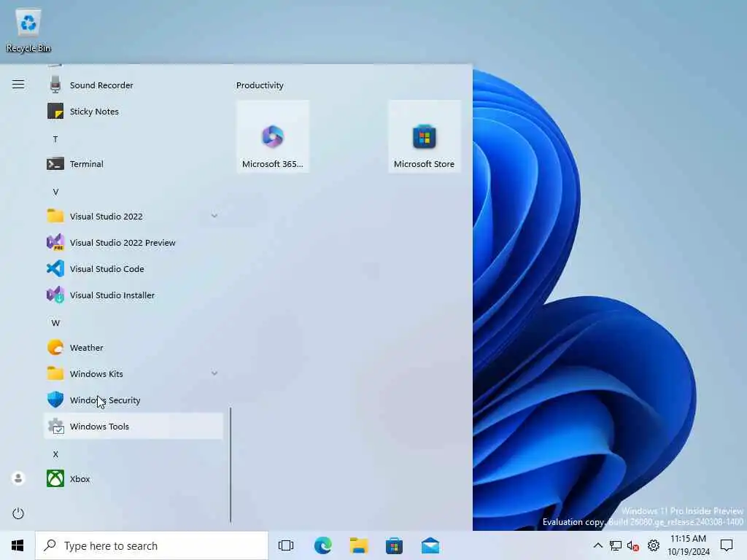Open the Microsoft 365 tile
747x560 pixels.
tap(273, 136)
